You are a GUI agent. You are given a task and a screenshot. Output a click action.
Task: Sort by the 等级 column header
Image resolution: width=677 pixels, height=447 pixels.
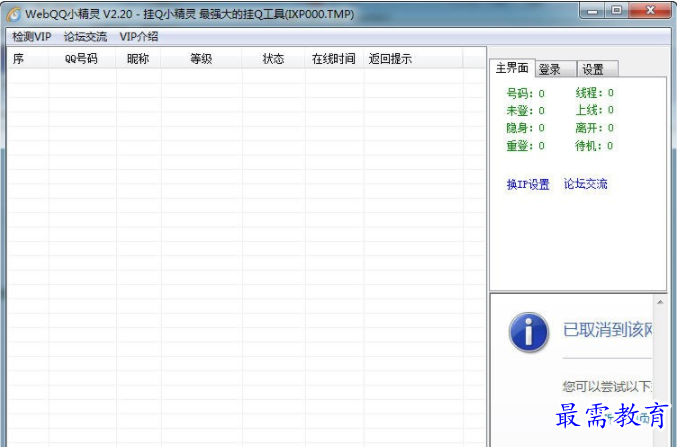(x=201, y=59)
